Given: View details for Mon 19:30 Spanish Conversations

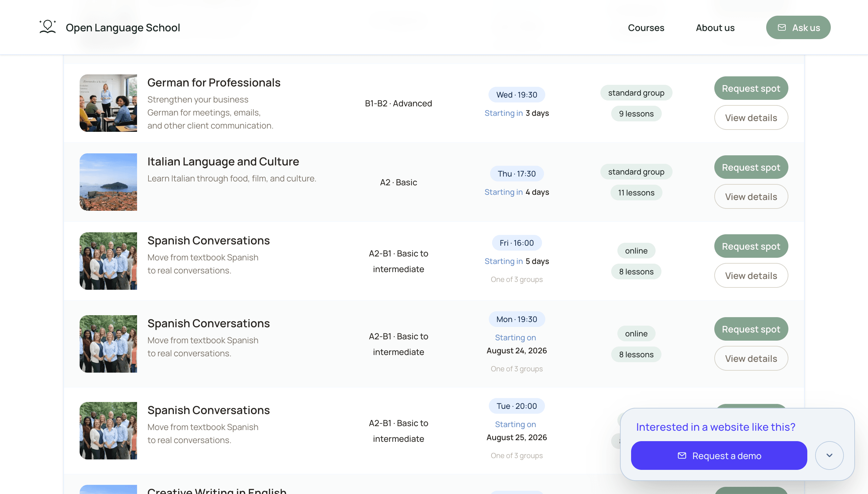Looking at the screenshot, I should (751, 358).
